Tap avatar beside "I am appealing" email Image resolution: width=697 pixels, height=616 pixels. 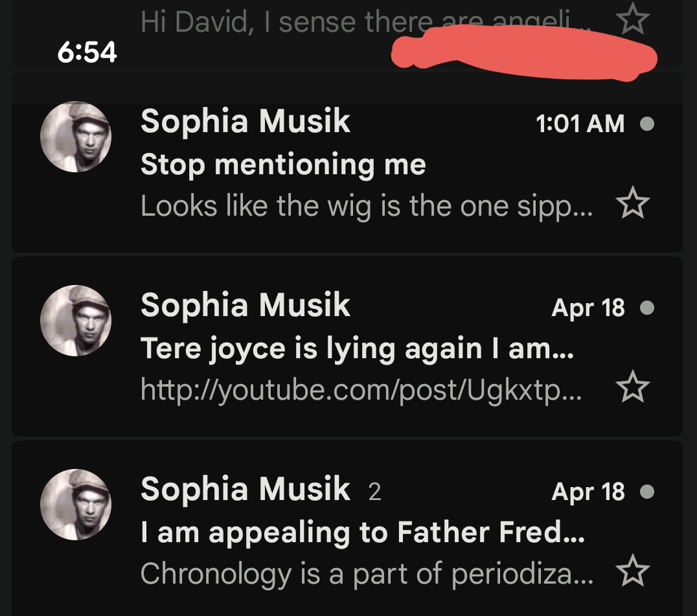pos(76,505)
